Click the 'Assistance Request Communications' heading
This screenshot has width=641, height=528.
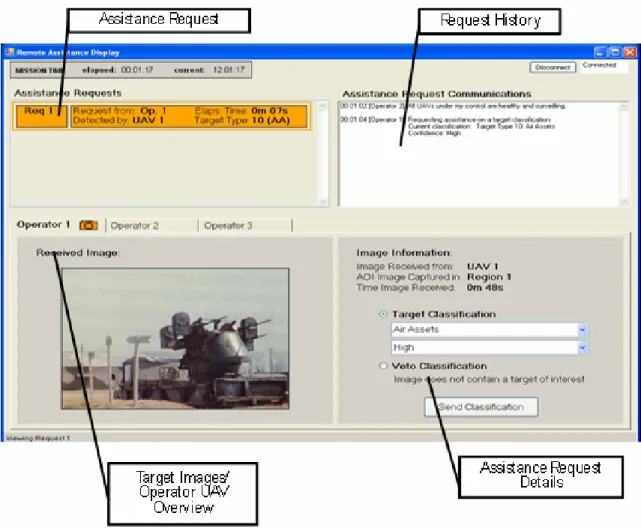pyautogui.click(x=437, y=94)
